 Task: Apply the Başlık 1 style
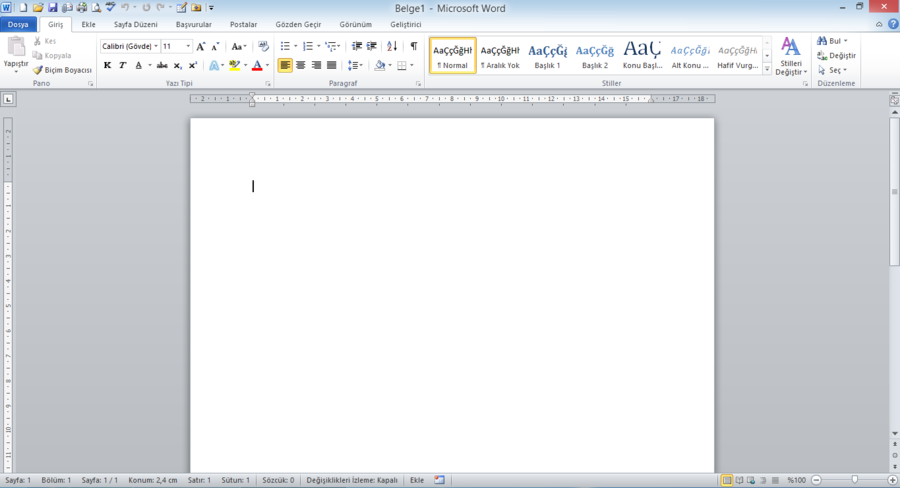coord(547,56)
